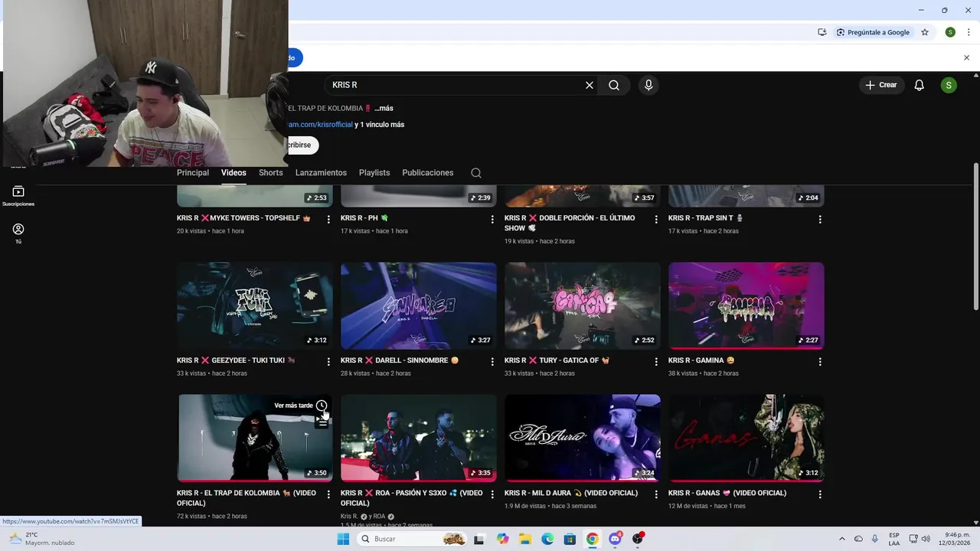The height and width of the screenshot is (551, 980).
Task: Open KRIS R ❌ MYKE TOWERS - TOPSHELF title
Action: point(243,218)
